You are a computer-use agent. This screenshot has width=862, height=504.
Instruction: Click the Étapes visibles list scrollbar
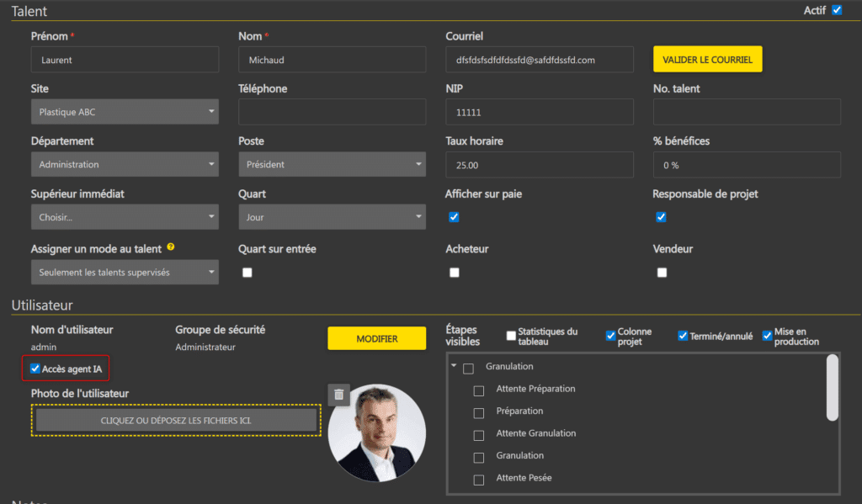click(833, 387)
